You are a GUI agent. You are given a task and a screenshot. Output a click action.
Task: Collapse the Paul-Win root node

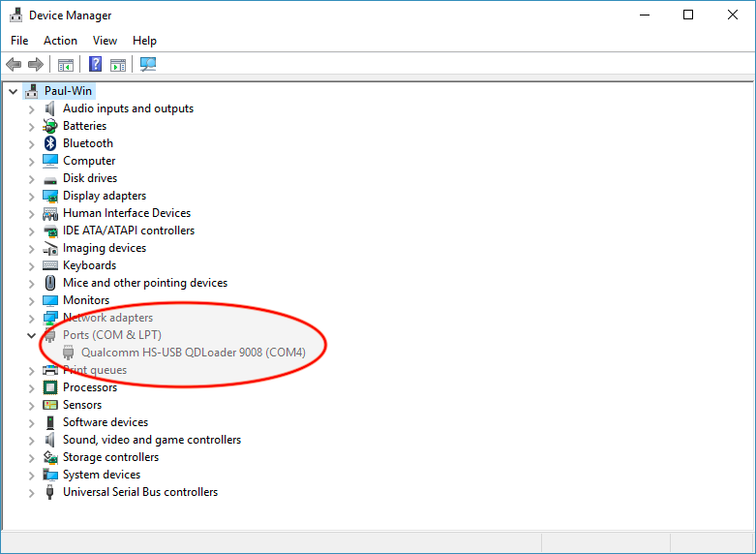click(13, 91)
